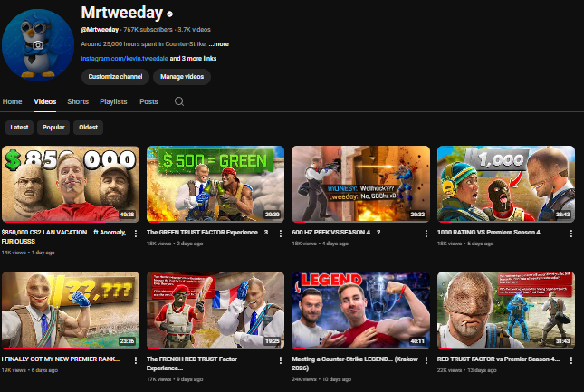
Task: Click '22K views • 13 days ago' text
Action: 466,370
